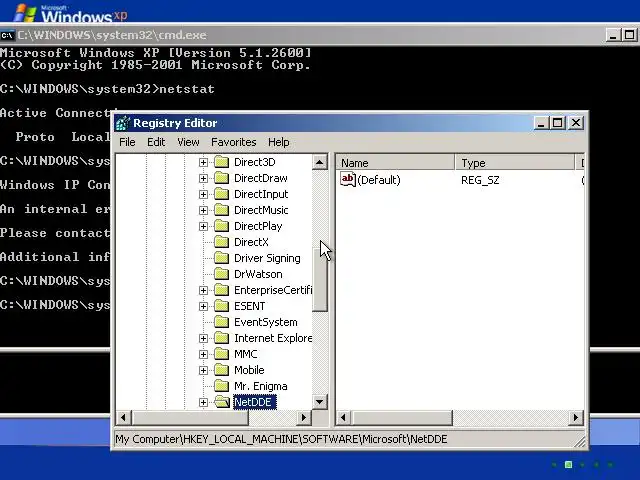Click tree pane horizontal scroll right arrow
Viewport: 640px width, 480px height.
pyautogui.click(x=303, y=418)
